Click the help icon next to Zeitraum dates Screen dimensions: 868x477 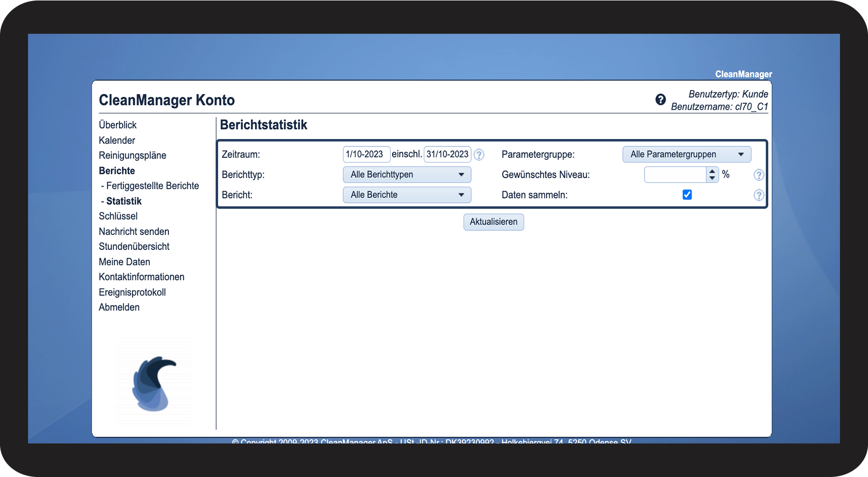pyautogui.click(x=479, y=155)
